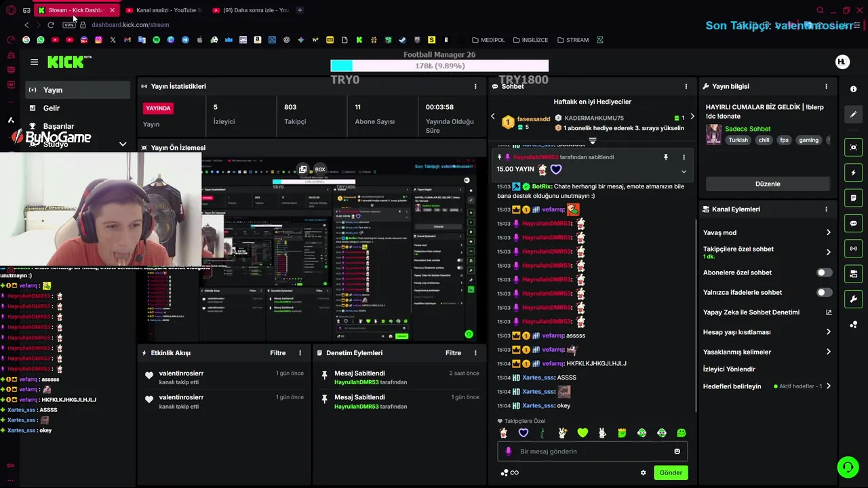Open the Kick hamburger menu

click(34, 62)
